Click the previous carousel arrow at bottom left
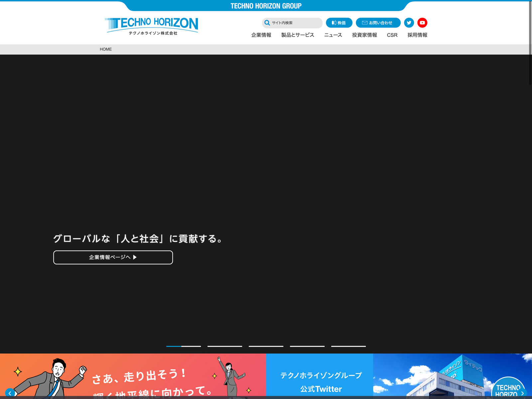Screen dimensions: 532x399 pyautogui.click(x=10, y=393)
